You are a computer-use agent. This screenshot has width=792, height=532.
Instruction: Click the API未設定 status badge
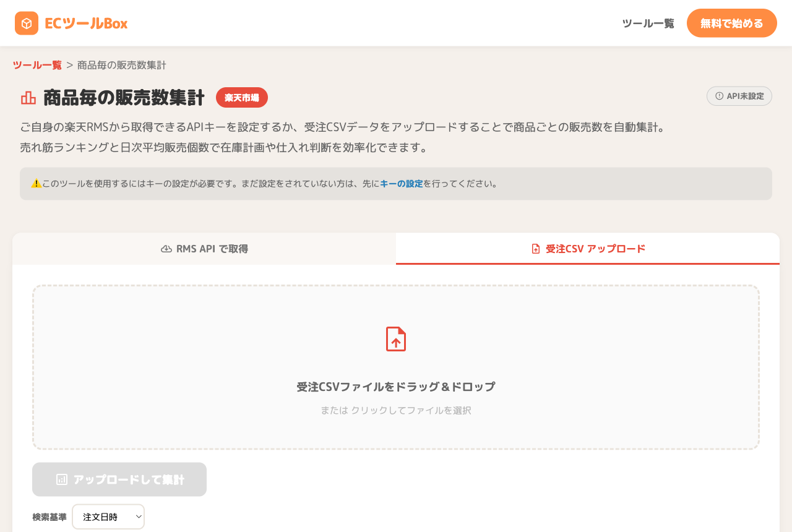click(739, 96)
